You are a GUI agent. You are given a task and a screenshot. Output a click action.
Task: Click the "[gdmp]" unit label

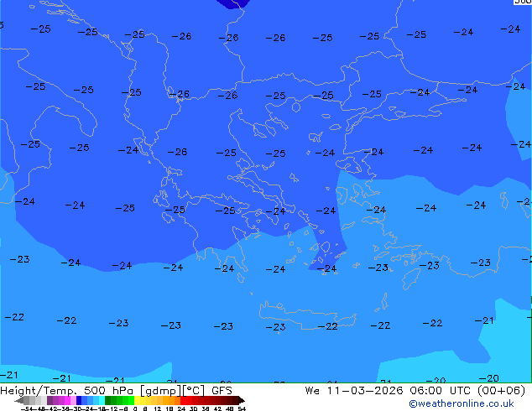tap(160, 391)
